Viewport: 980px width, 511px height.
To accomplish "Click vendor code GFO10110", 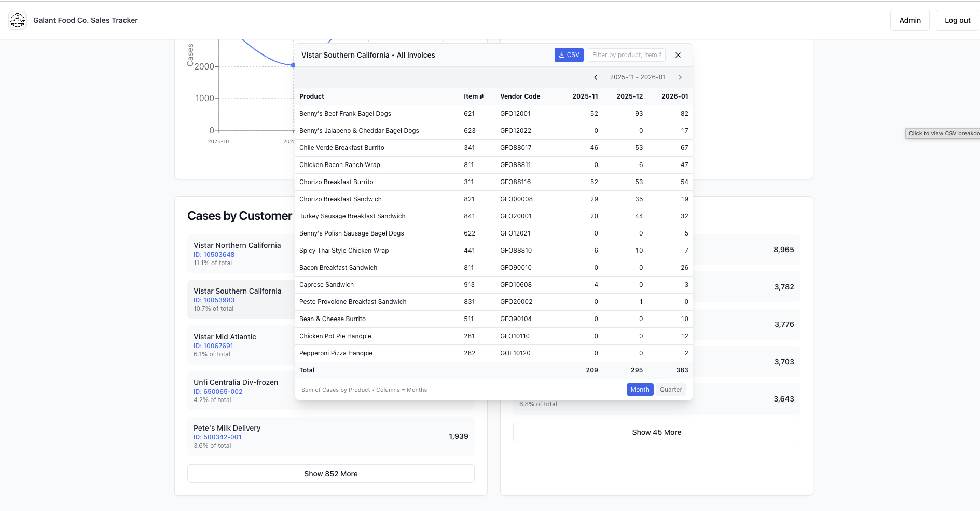I will [515, 336].
